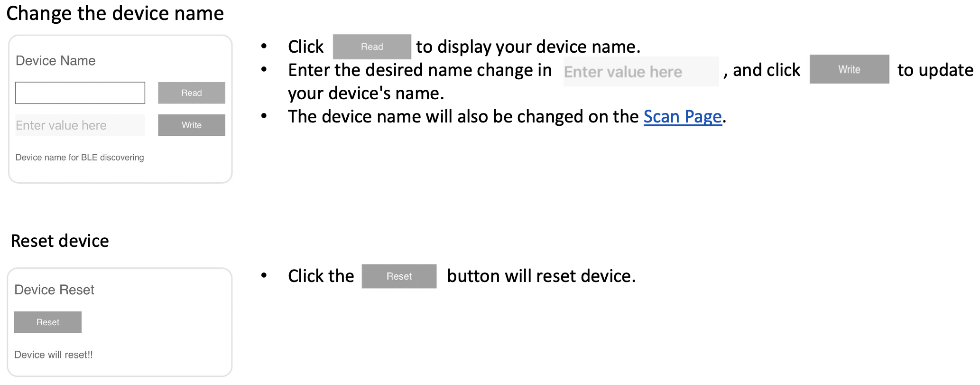
Task: Click the 'button will reset device' instruction text
Action: click(x=541, y=276)
